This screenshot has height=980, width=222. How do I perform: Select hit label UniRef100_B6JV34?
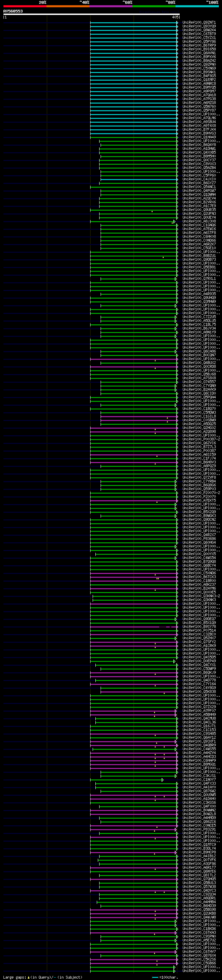[x=199, y=328]
